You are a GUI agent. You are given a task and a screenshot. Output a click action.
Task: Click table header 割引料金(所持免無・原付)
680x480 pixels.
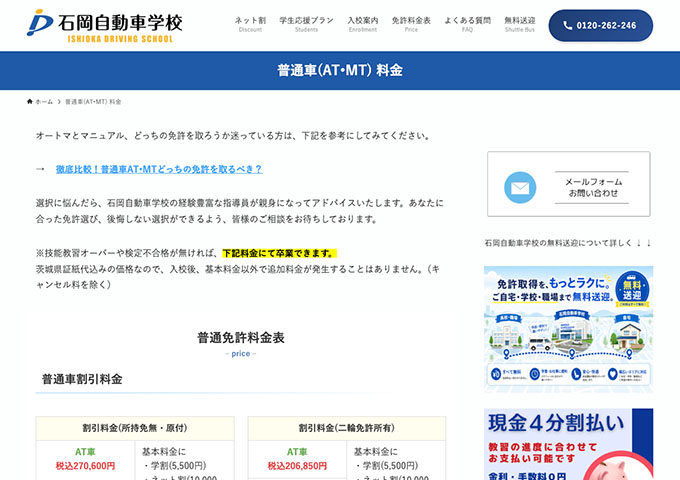135,428
